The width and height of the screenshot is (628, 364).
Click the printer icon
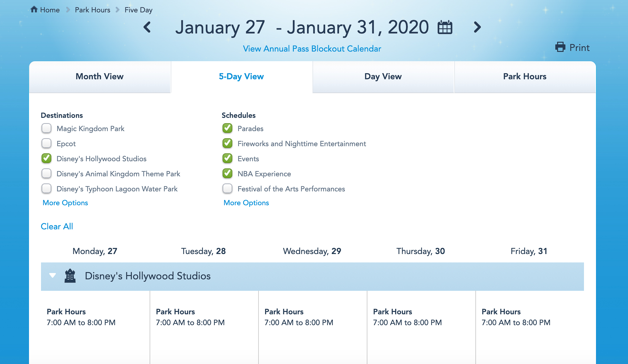[560, 47]
